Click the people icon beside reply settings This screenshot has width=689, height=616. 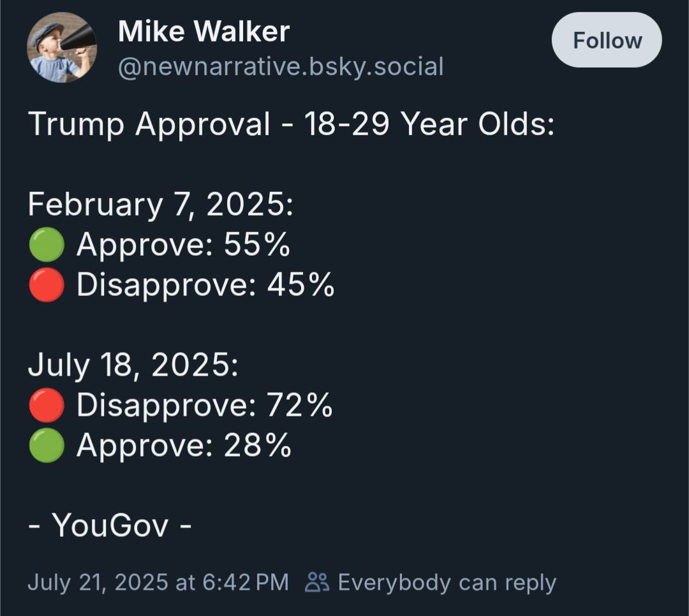(x=317, y=582)
